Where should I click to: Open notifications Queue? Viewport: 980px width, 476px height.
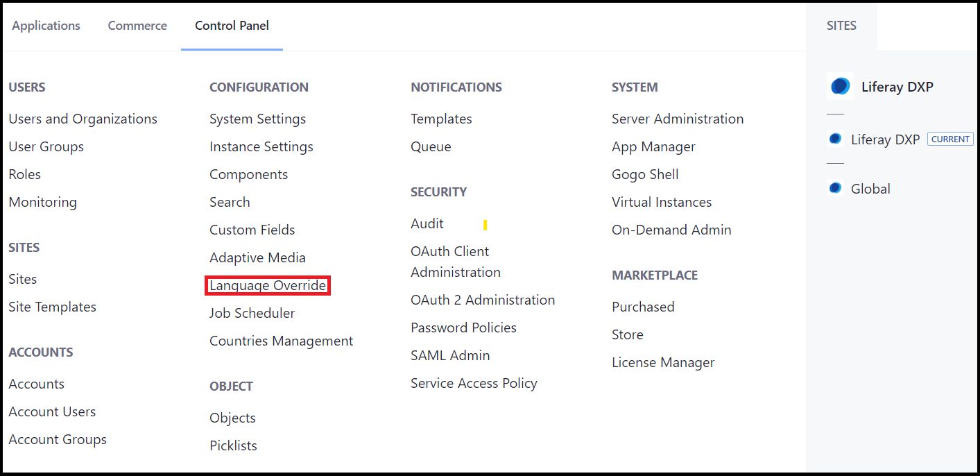click(431, 146)
